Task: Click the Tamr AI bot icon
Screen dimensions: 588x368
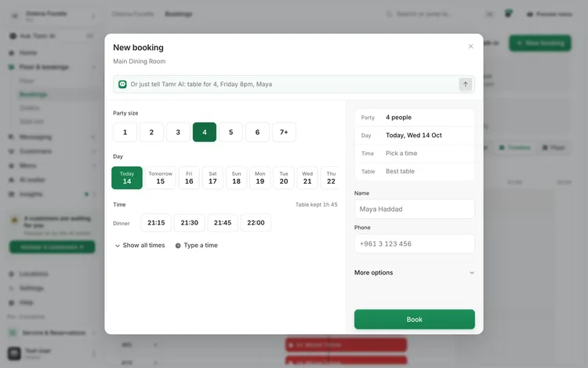Action: tap(122, 84)
